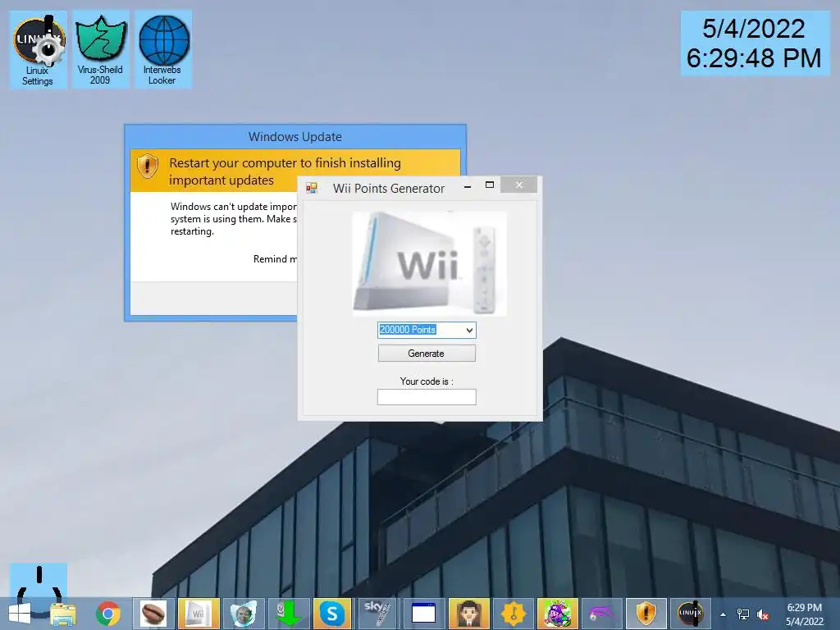Click the 200000 Points selected text
The width and height of the screenshot is (840, 630).
pos(408,330)
